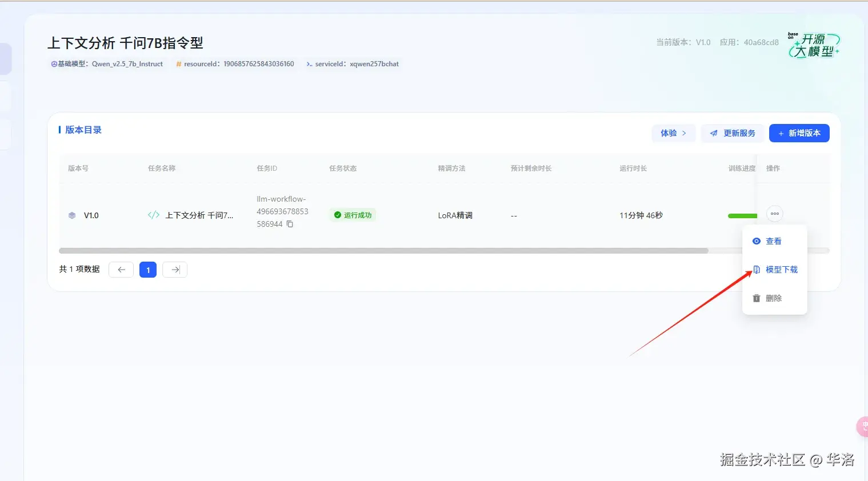Click the green success check icon
The image size is (868, 481).
pos(338,215)
